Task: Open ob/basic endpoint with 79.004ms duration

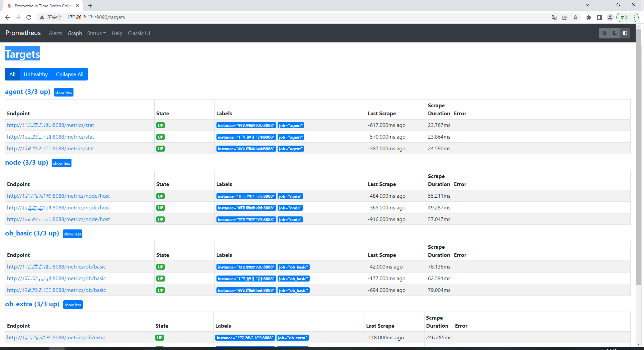Action: [56, 290]
